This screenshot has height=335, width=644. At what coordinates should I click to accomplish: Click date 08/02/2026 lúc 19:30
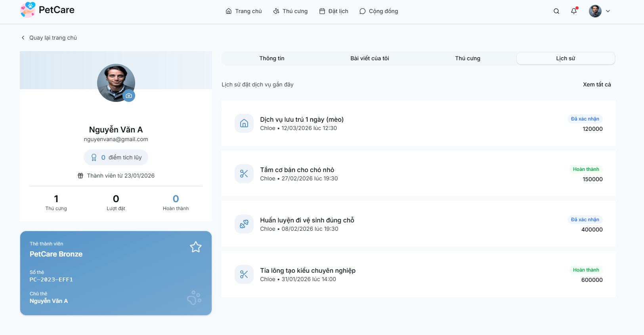coord(310,229)
